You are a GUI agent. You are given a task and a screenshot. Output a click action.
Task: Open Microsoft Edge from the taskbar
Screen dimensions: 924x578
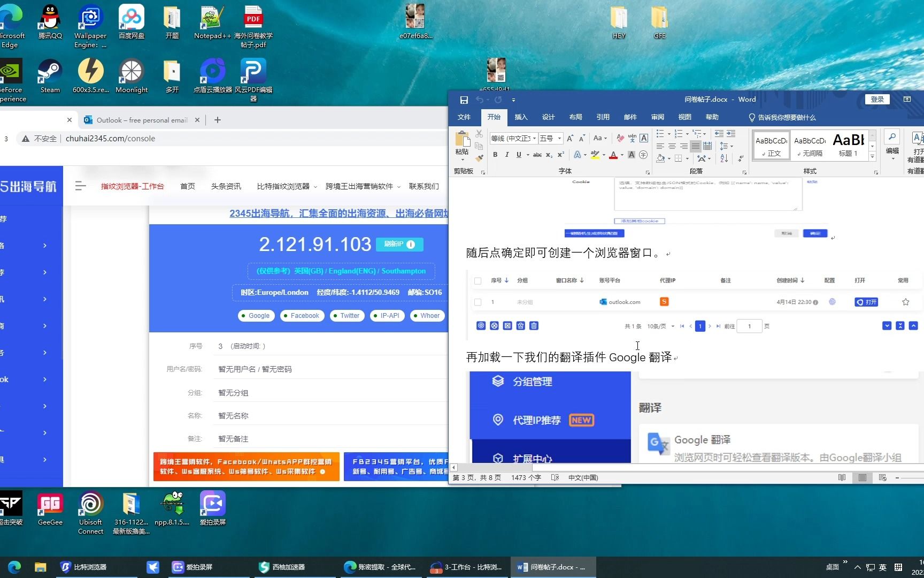[14, 567]
